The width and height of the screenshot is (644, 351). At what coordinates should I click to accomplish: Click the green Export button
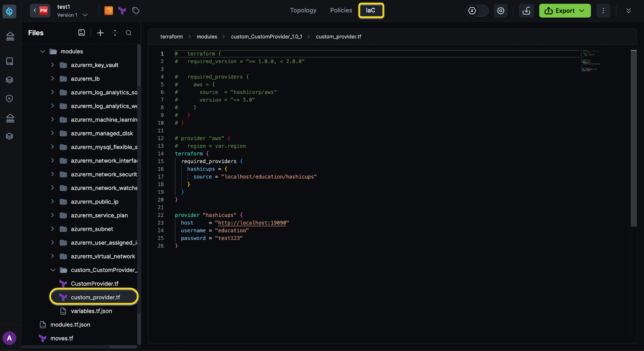coord(565,11)
